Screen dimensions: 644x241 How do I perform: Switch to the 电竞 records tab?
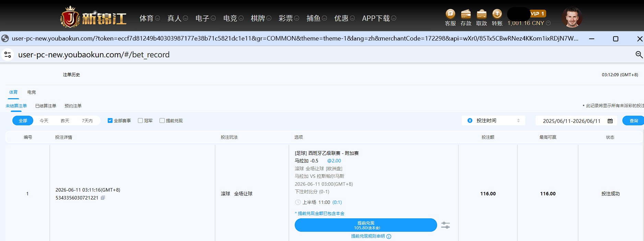32,92
